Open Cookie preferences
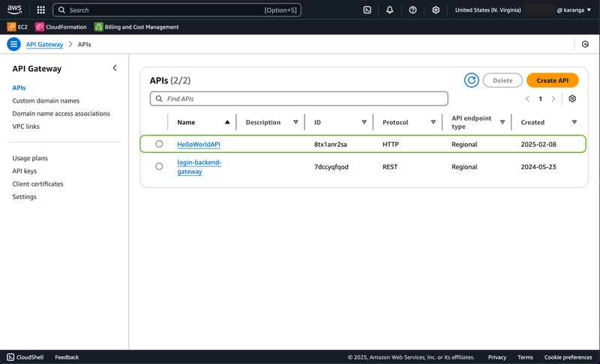600x364 pixels. 568,357
